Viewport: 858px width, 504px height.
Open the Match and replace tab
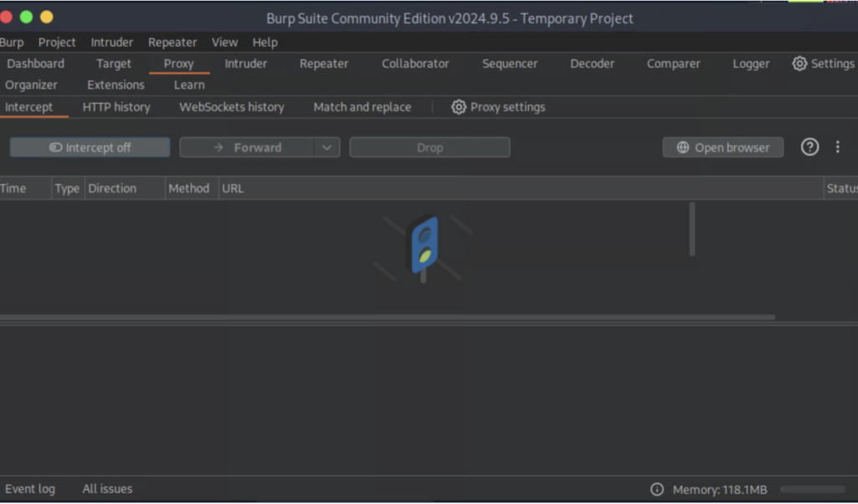(362, 107)
